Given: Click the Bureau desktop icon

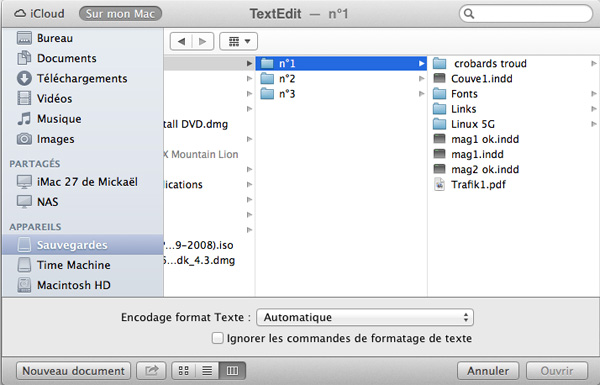Looking at the screenshot, I should point(24,38).
